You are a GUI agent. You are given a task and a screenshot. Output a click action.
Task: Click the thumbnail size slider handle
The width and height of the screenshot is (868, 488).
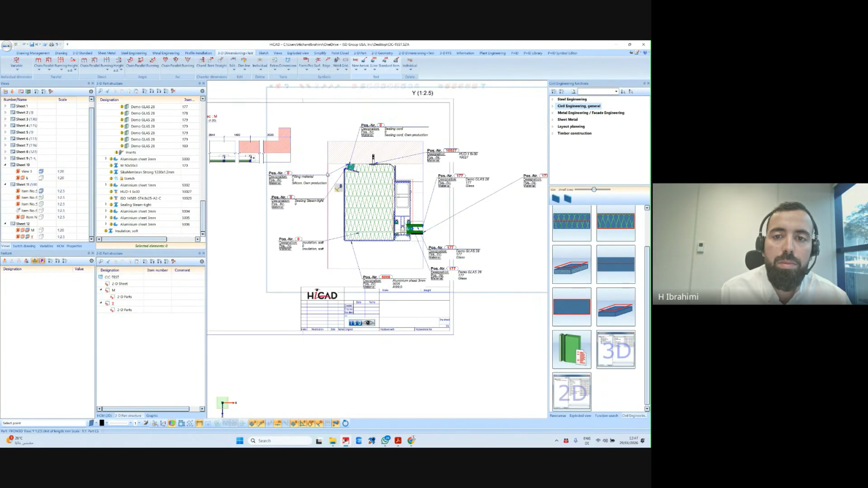click(594, 189)
